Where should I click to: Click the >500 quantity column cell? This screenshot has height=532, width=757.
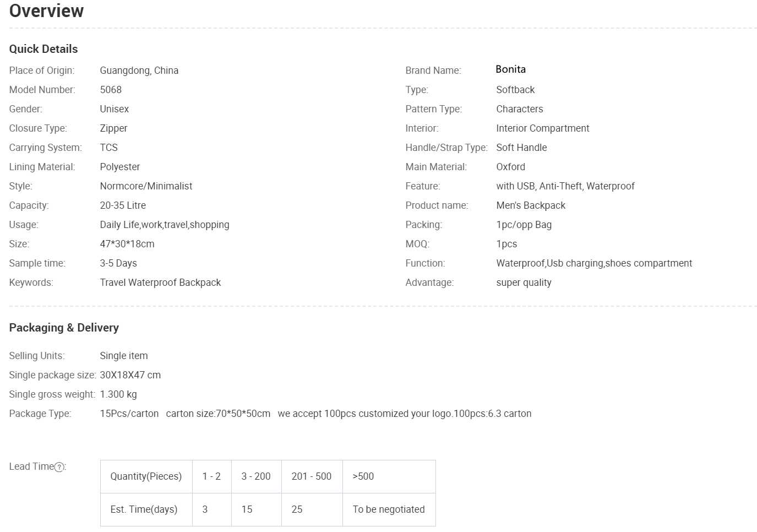point(389,476)
